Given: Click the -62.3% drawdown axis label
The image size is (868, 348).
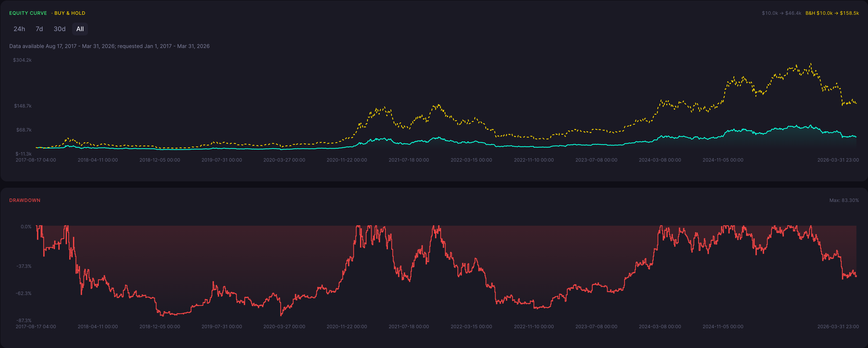Looking at the screenshot, I should [23, 293].
